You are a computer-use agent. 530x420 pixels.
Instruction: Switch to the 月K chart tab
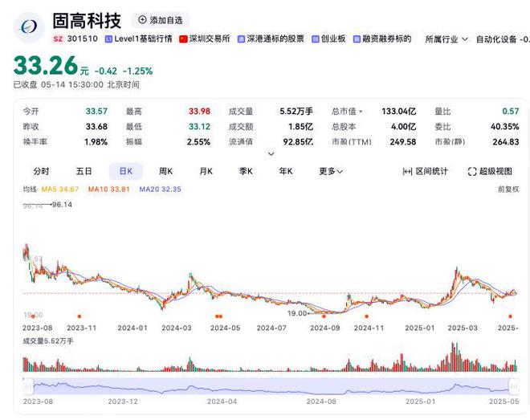point(206,172)
